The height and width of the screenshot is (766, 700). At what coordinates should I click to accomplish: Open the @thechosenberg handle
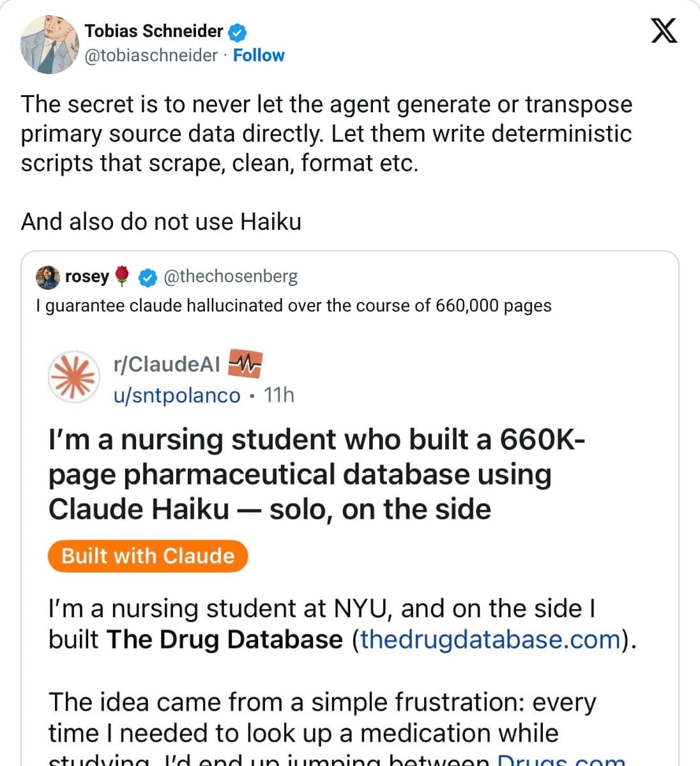point(231,276)
